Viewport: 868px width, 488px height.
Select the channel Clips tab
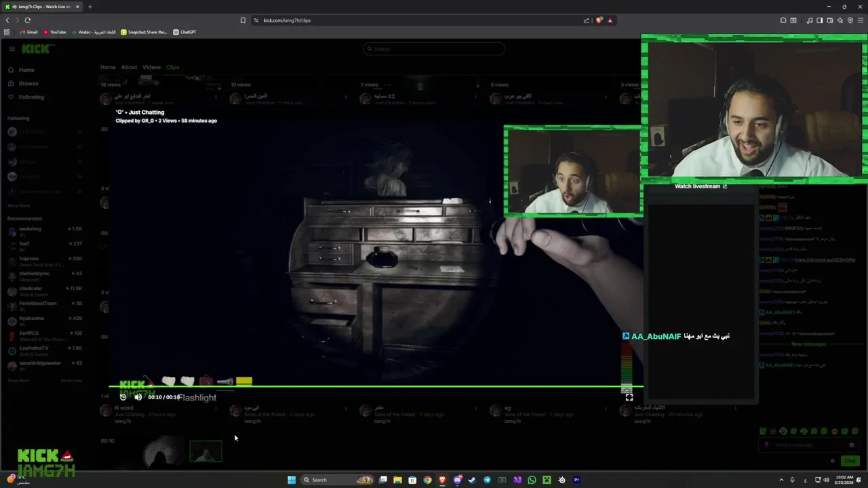pos(173,67)
